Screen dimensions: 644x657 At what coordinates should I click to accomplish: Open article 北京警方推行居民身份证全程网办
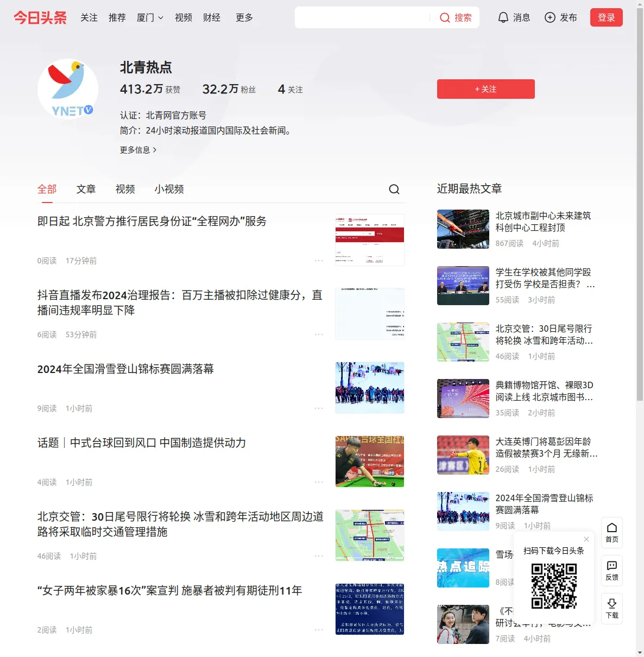pos(152,222)
